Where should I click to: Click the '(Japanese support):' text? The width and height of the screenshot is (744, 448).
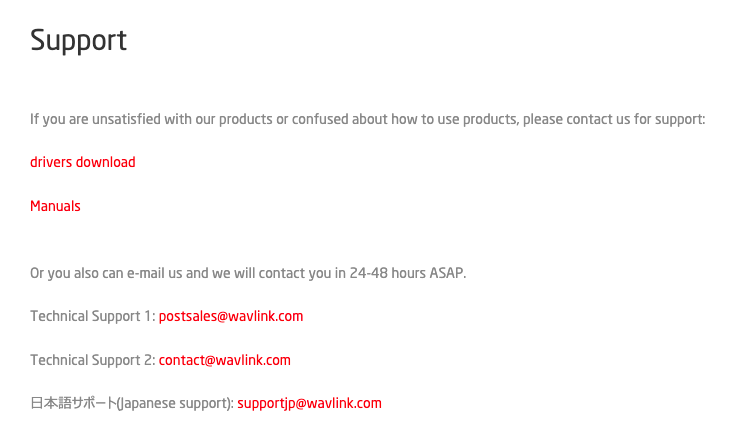click(175, 403)
